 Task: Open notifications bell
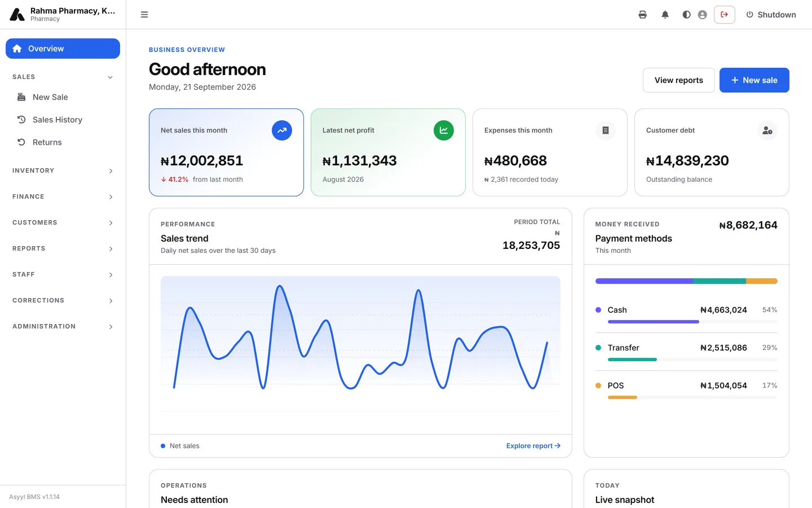665,15
